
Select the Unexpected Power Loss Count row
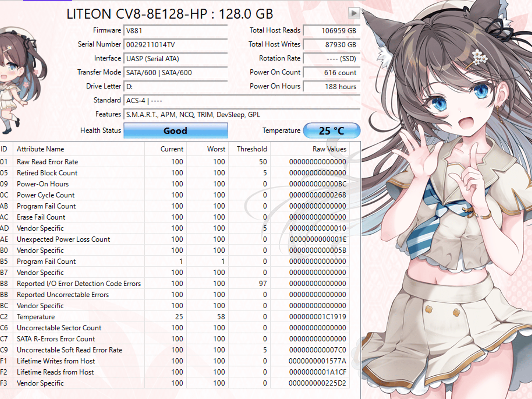coord(175,239)
